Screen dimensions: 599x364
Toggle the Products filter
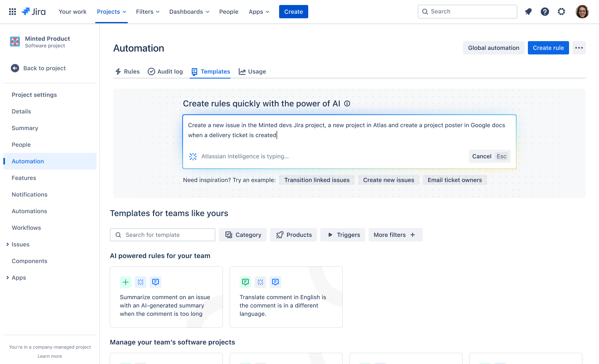point(293,235)
